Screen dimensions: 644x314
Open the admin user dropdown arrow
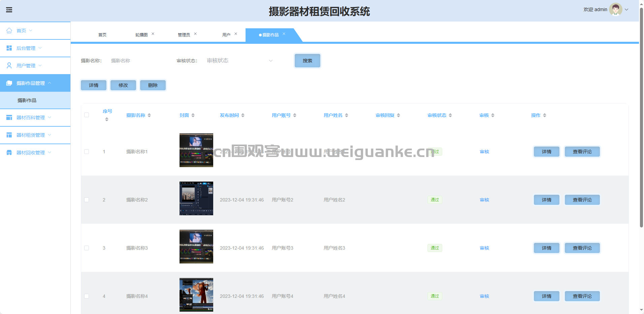click(626, 9)
